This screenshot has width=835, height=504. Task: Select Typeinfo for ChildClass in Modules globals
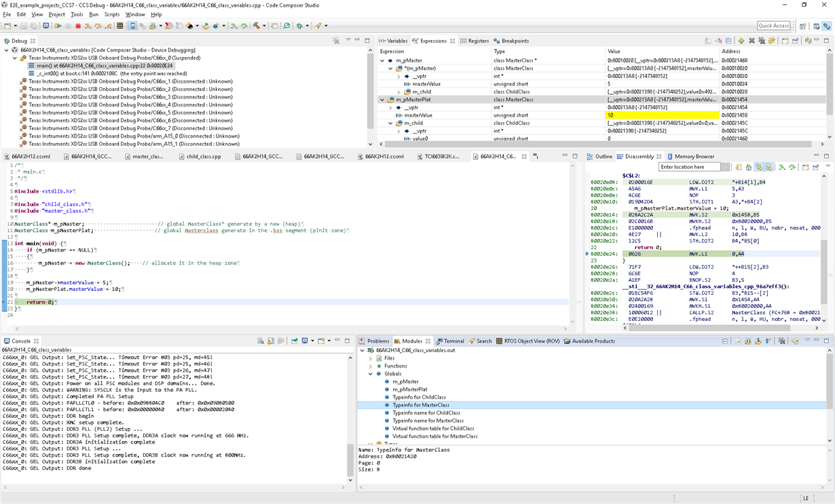419,398
